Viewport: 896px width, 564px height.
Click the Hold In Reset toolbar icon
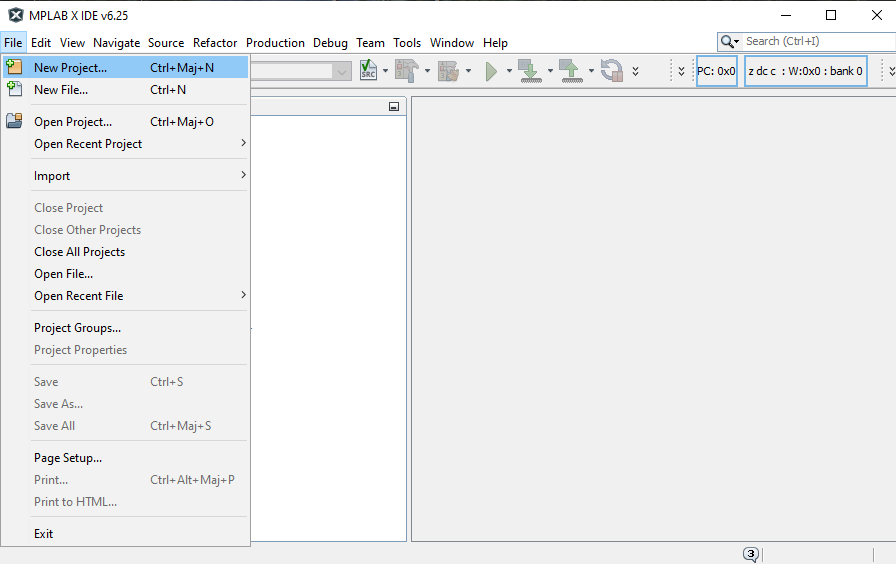(611, 71)
